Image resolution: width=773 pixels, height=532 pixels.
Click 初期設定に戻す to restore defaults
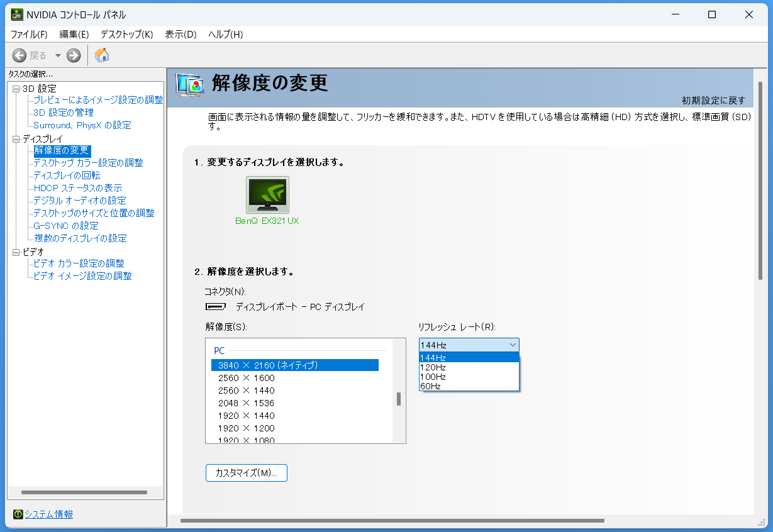pyautogui.click(x=713, y=101)
